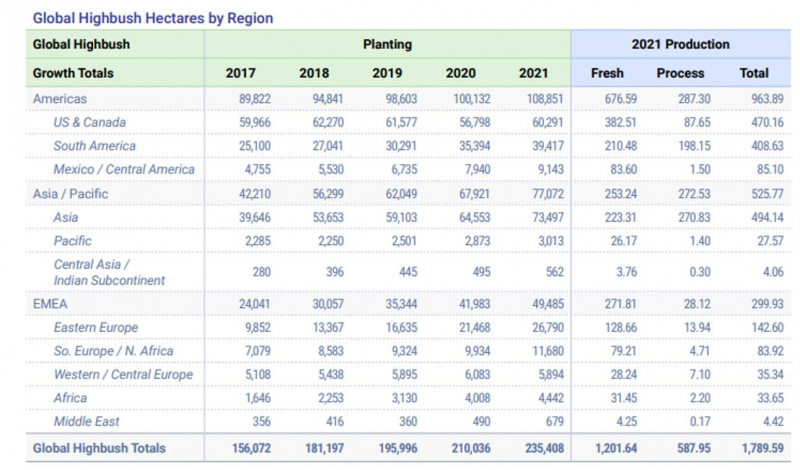Click EMEA 2020 value '41,983'
The image size is (800, 470).
474,304
